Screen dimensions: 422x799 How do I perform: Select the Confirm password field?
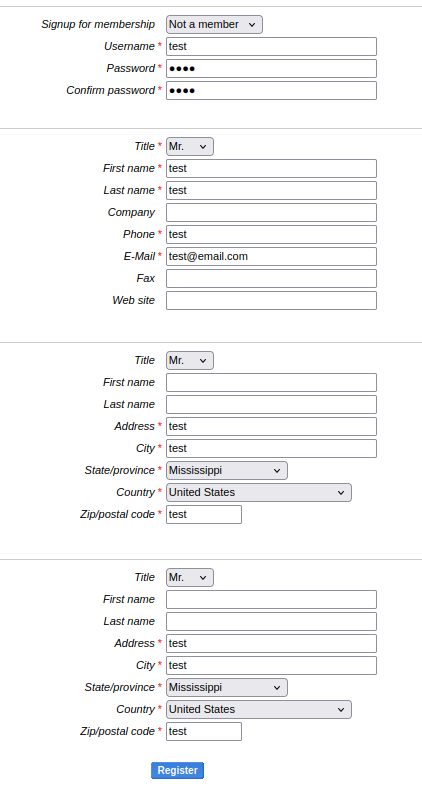point(271,90)
